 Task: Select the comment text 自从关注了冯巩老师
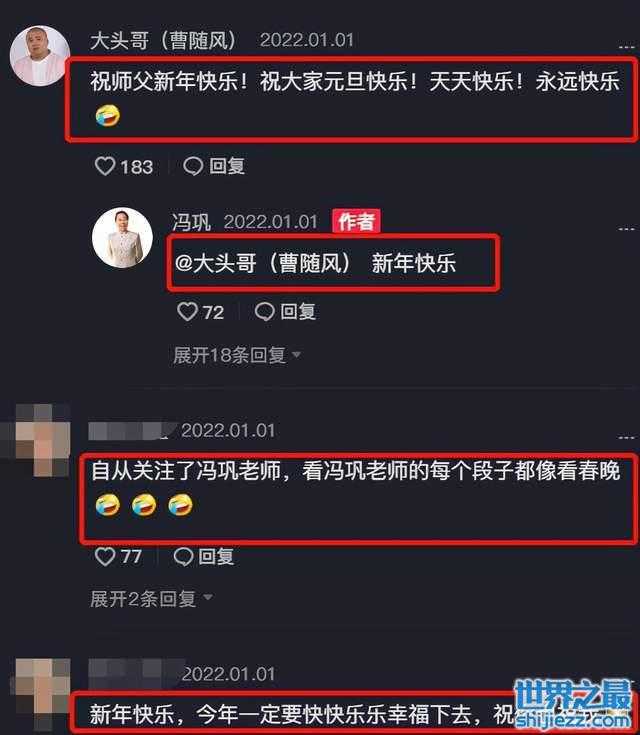(186, 471)
